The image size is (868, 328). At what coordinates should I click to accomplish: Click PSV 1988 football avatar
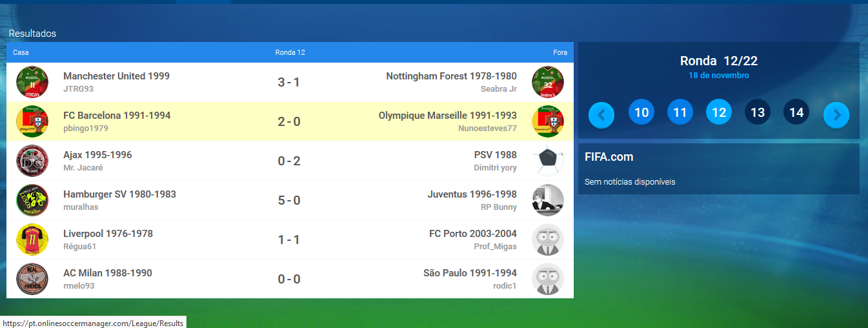pyautogui.click(x=547, y=161)
